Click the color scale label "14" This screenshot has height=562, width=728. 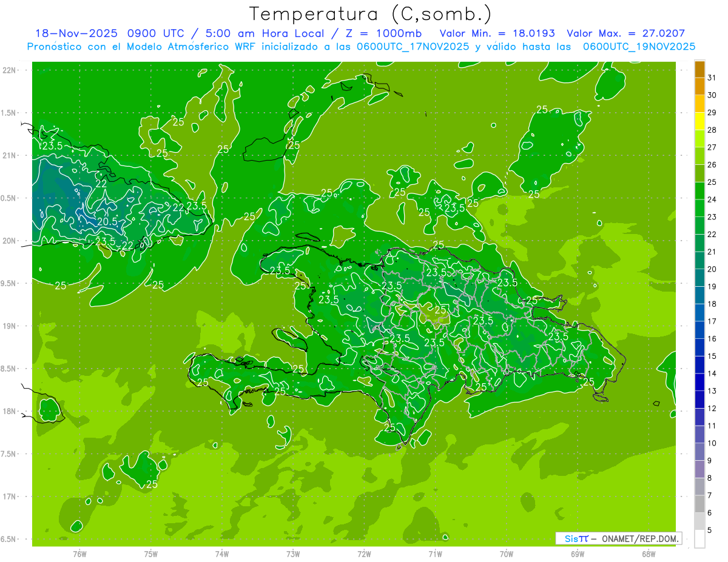[712, 373]
